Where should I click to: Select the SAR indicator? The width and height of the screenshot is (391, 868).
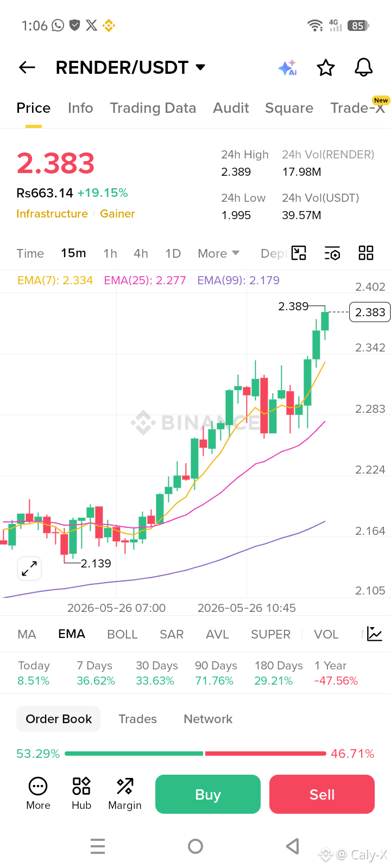(172, 634)
